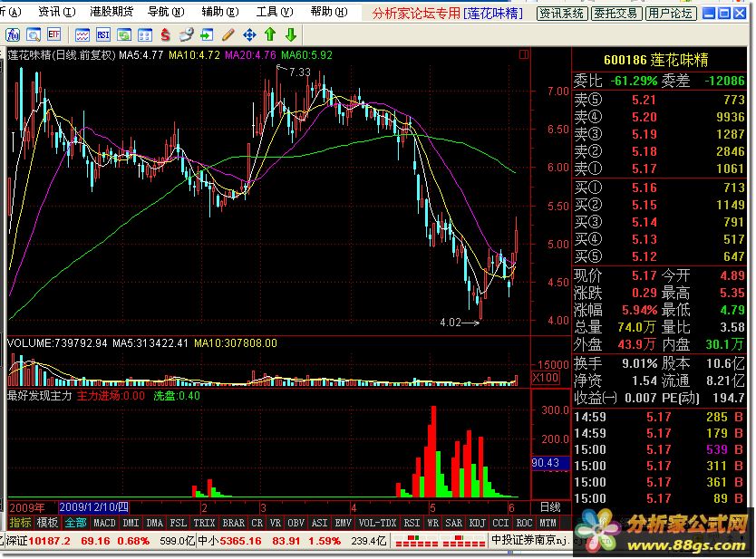
Task: Switch to the DMA indicator tab
Action: pyautogui.click(x=155, y=523)
